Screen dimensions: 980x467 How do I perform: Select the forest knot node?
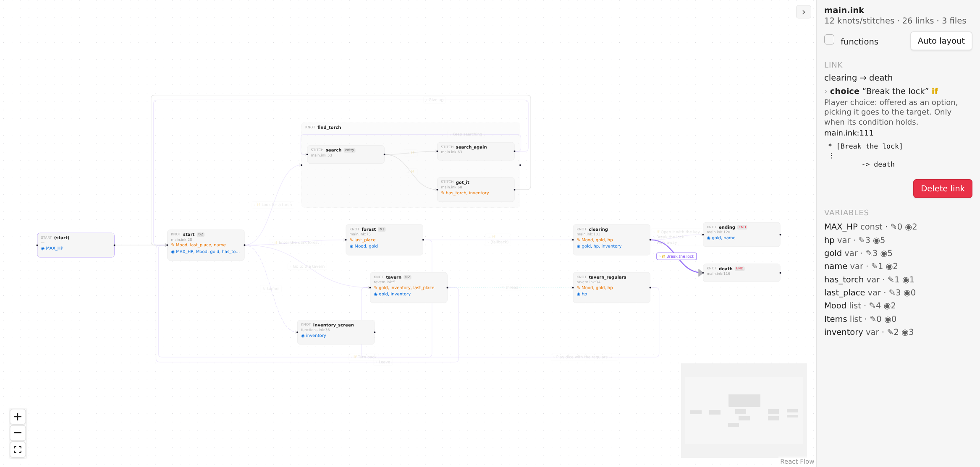tap(384, 240)
